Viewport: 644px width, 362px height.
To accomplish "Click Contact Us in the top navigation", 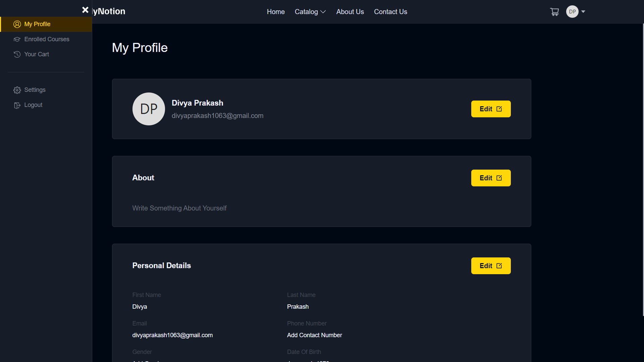I will click(x=390, y=11).
